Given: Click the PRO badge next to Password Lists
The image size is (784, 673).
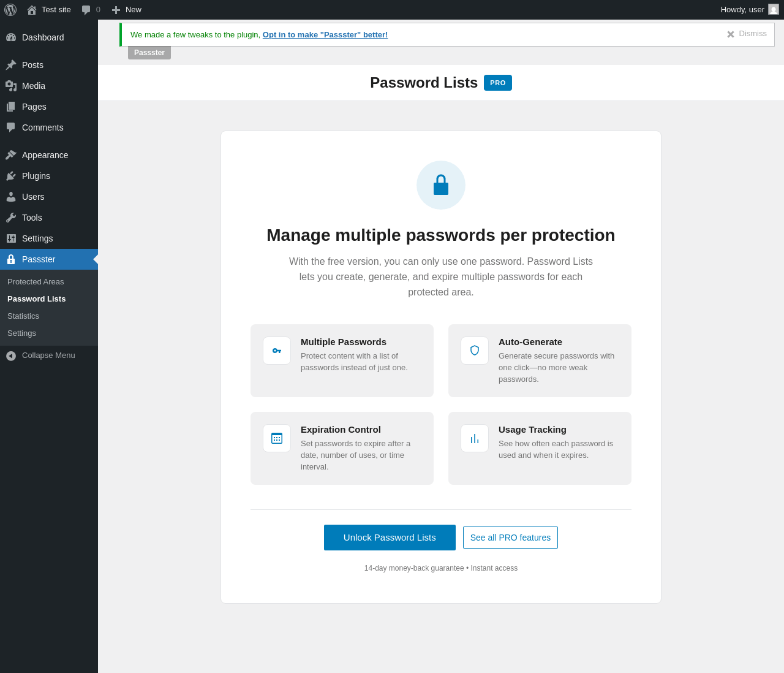Looking at the screenshot, I should click(x=498, y=83).
